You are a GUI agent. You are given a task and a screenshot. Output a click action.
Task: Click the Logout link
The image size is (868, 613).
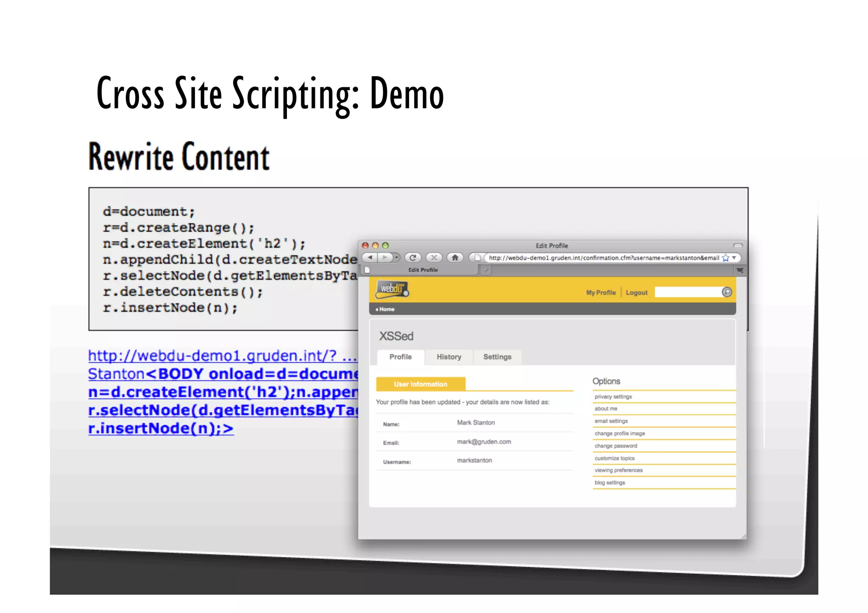(x=636, y=292)
